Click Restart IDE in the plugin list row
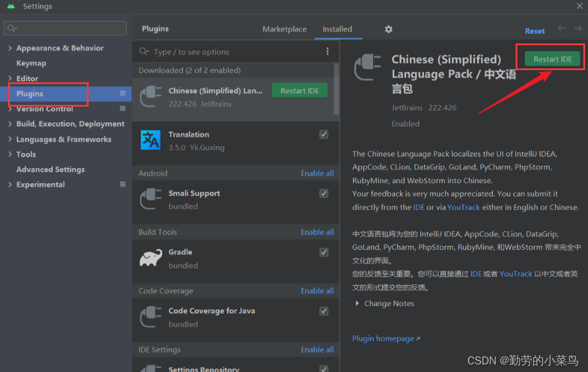588x372 pixels. (x=300, y=90)
